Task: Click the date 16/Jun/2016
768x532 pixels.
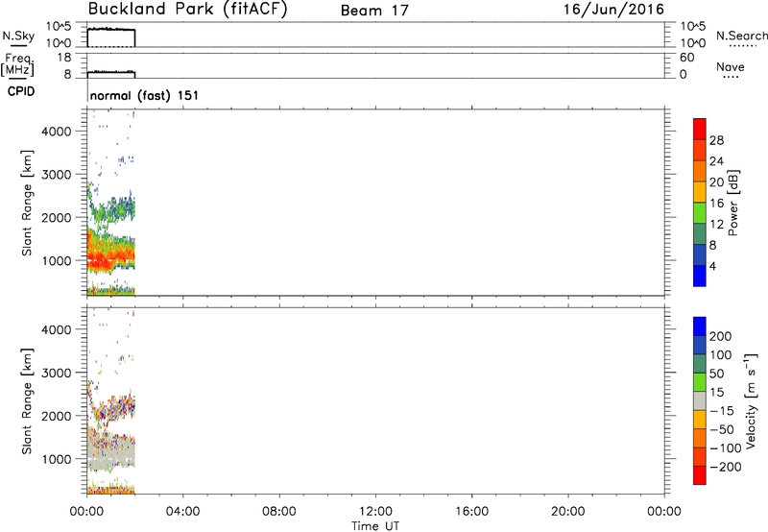Action: [613, 9]
